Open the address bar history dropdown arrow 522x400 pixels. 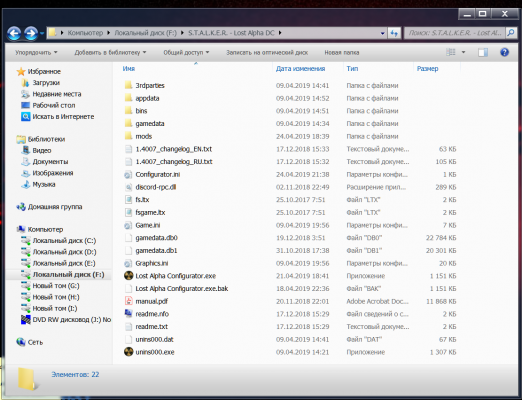[x=382, y=33]
